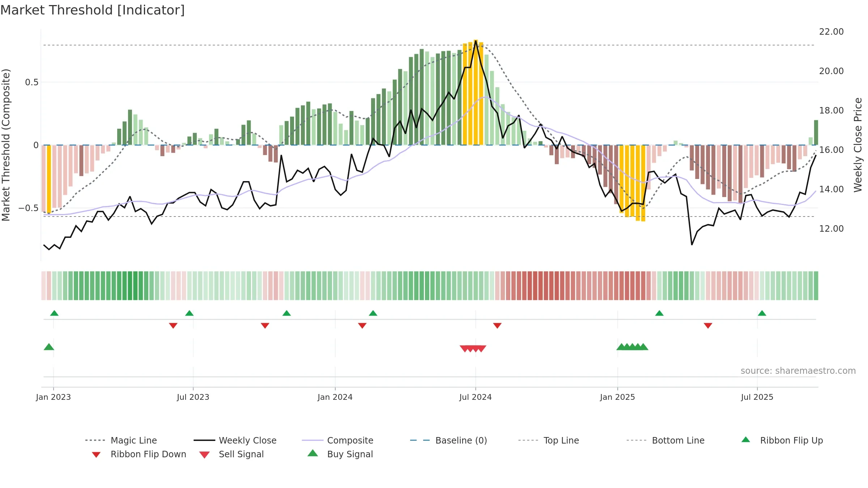Click the Buy Signal triangle at Jan 2023

49,347
